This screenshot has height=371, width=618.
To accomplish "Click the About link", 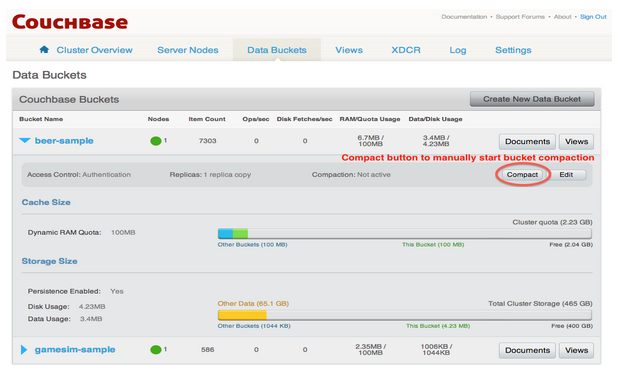I will 562,17.
